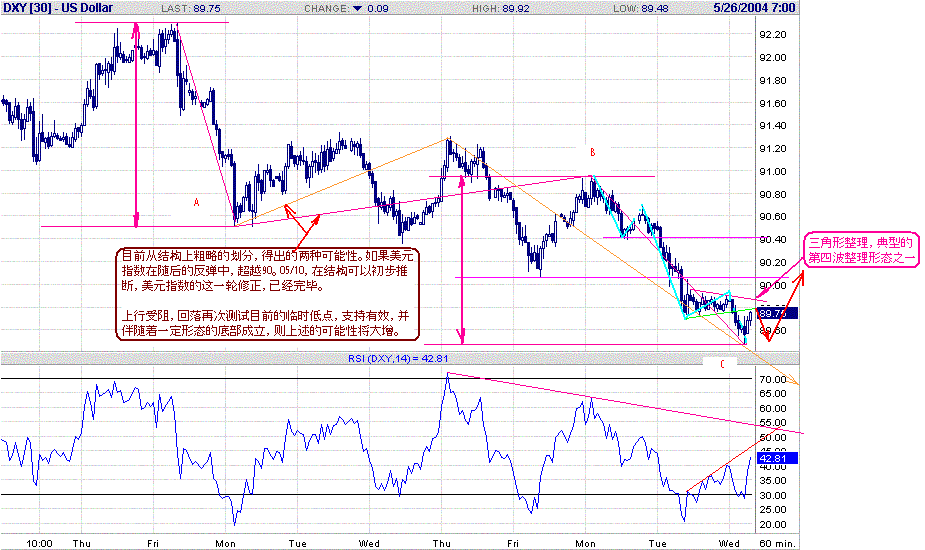Click the pink '三角形整理' annotation box
Image resolution: width=925 pixels, height=550 pixels.
coord(861,250)
